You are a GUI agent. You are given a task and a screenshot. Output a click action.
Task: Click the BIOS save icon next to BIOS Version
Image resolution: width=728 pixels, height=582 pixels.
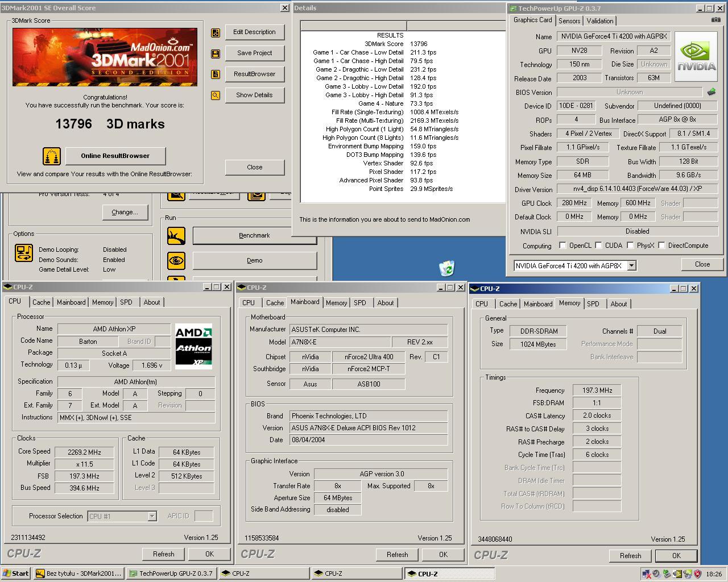tap(710, 91)
